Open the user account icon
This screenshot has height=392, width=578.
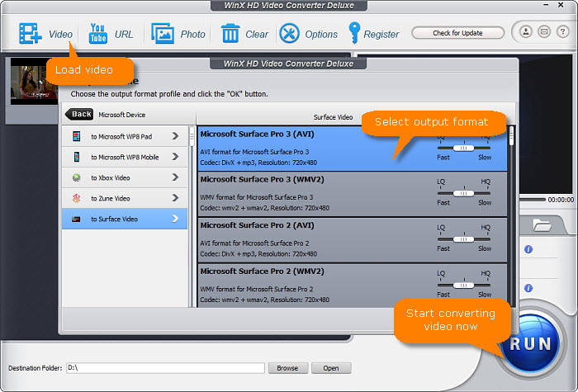click(x=526, y=32)
